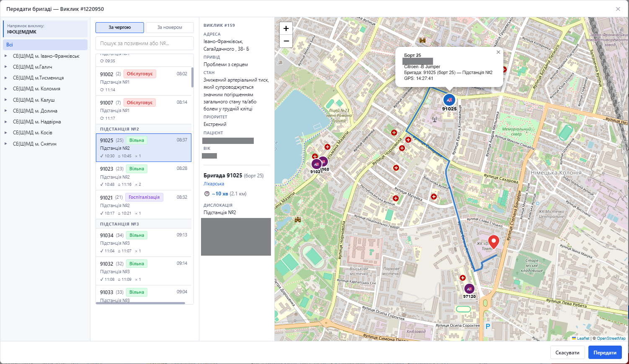Screen dimensions: 629x364
Task: Focus the callsign search field
Action: 144,43
